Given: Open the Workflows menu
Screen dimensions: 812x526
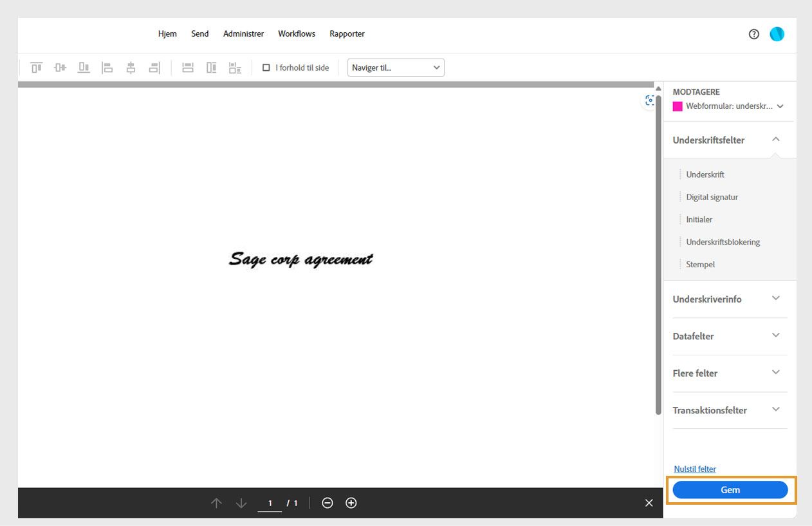Looking at the screenshot, I should click(297, 33).
